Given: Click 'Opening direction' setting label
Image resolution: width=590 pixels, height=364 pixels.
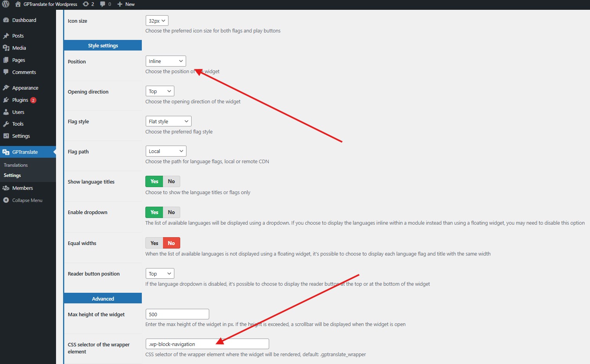Looking at the screenshot, I should (88, 92).
